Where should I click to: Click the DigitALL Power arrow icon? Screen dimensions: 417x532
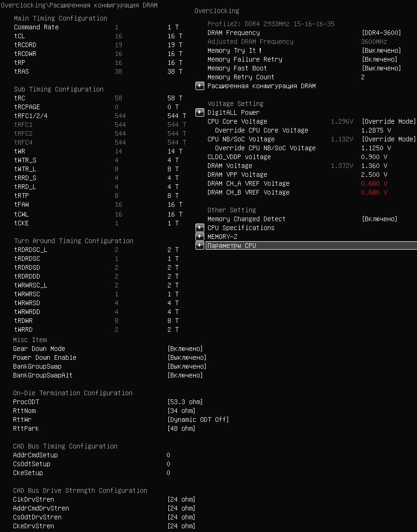point(200,112)
